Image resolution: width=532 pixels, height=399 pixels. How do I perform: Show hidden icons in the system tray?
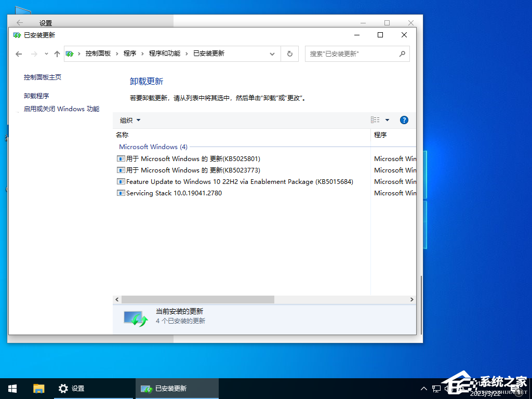tap(423, 388)
